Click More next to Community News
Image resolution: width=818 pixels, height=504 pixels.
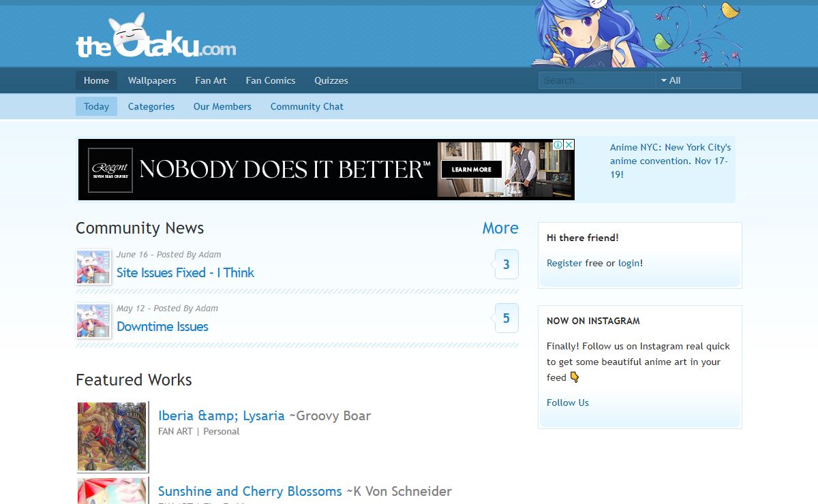pos(500,228)
